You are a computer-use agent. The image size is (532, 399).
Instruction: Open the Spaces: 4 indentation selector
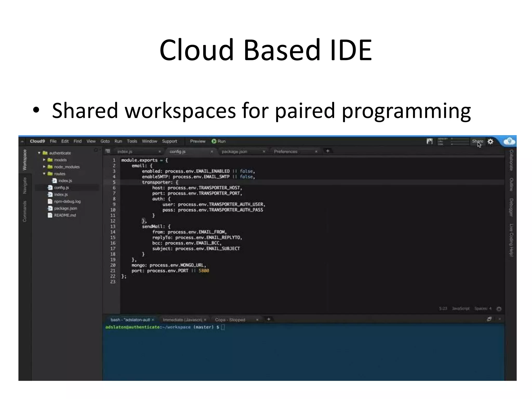[x=483, y=309]
